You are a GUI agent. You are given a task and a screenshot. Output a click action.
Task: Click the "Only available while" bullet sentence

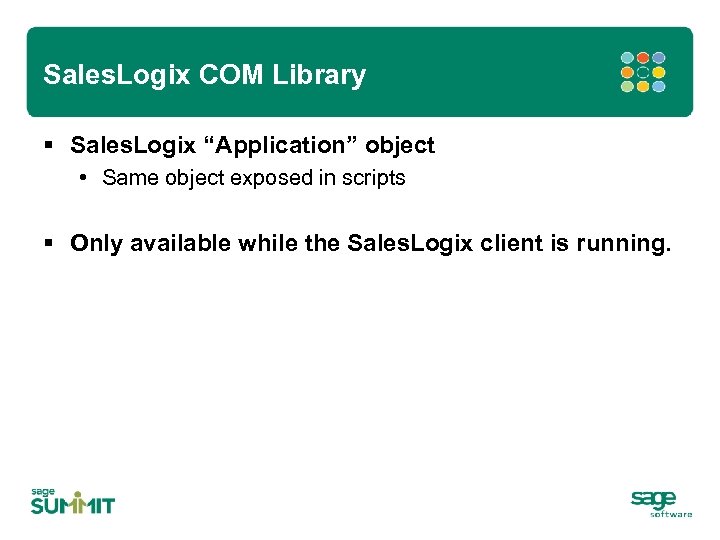tap(370, 244)
